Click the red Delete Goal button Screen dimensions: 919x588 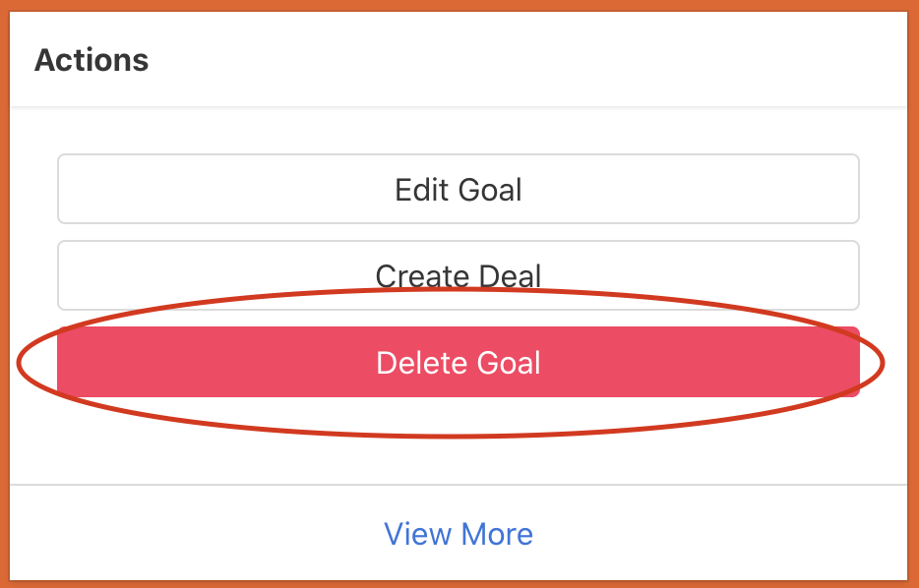(459, 363)
